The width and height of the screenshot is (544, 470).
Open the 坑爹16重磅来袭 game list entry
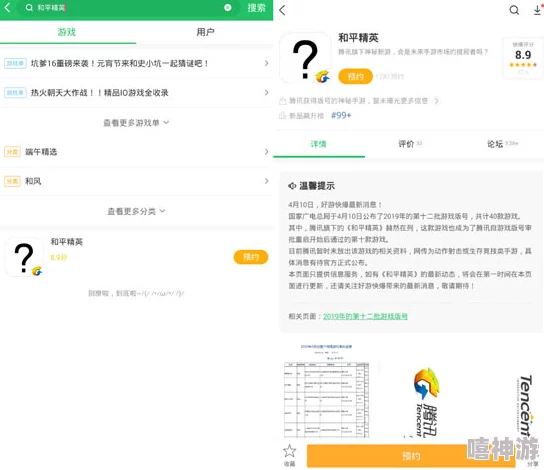tap(136, 63)
